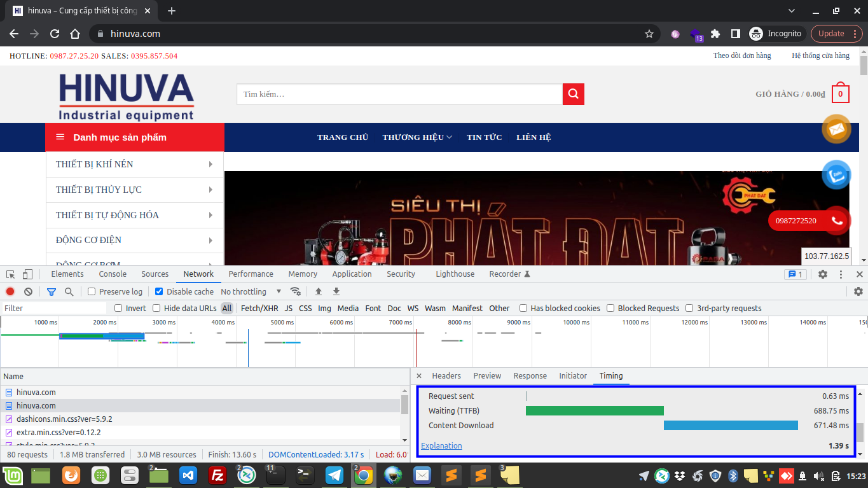The width and height of the screenshot is (868, 488).
Task: Switch to the Sources tab
Action: click(x=155, y=274)
